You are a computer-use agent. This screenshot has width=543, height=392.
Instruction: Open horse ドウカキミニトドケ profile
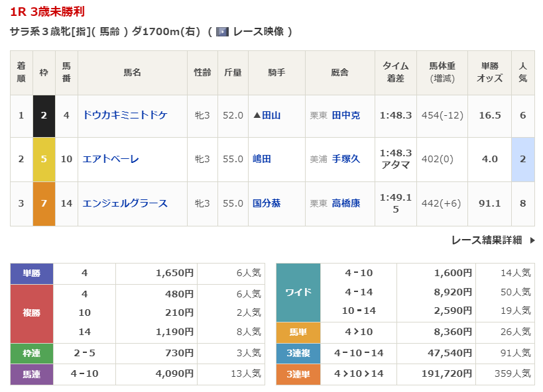click(125, 115)
